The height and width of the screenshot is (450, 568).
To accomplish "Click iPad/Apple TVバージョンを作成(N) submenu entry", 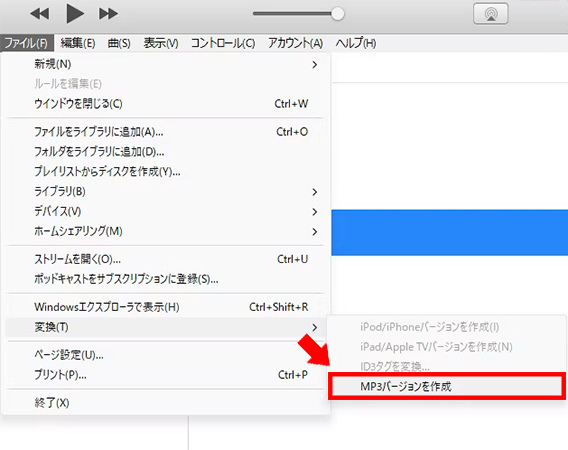I will tap(446, 347).
